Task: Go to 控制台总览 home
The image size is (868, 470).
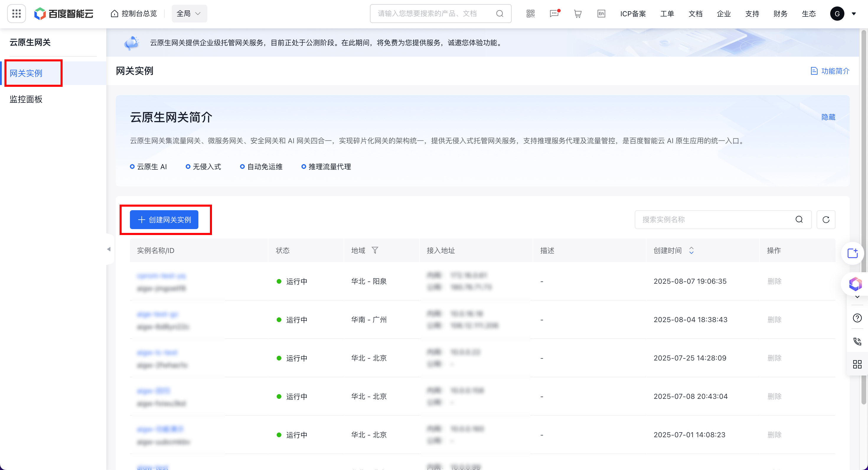Action: coord(134,14)
